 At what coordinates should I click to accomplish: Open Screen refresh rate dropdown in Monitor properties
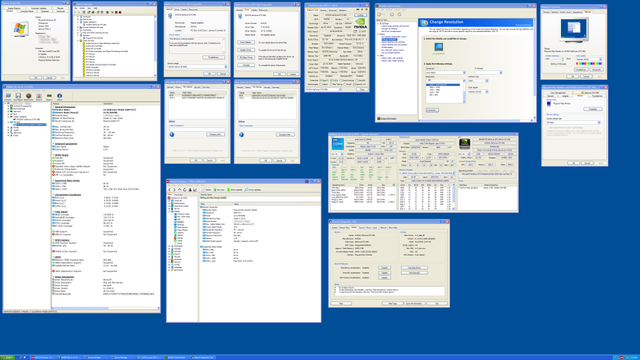[x=573, y=122]
